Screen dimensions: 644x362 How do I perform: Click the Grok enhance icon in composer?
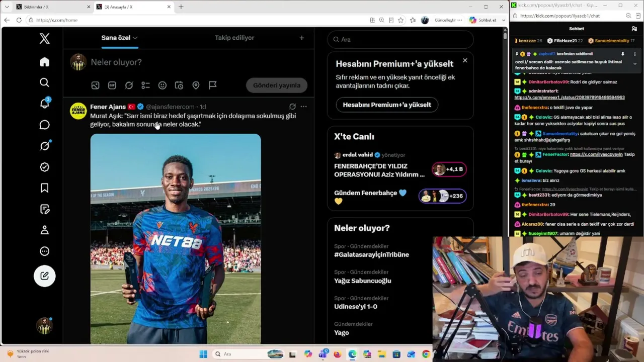129,85
